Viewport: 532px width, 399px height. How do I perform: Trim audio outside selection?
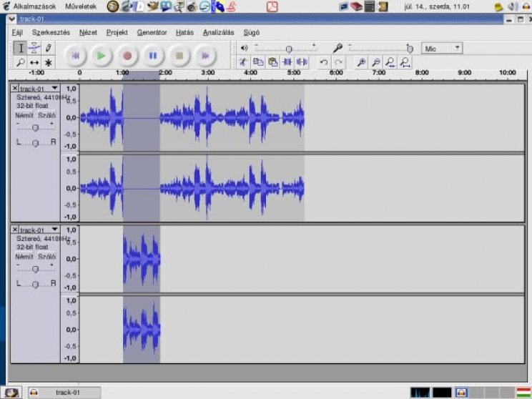pos(287,62)
